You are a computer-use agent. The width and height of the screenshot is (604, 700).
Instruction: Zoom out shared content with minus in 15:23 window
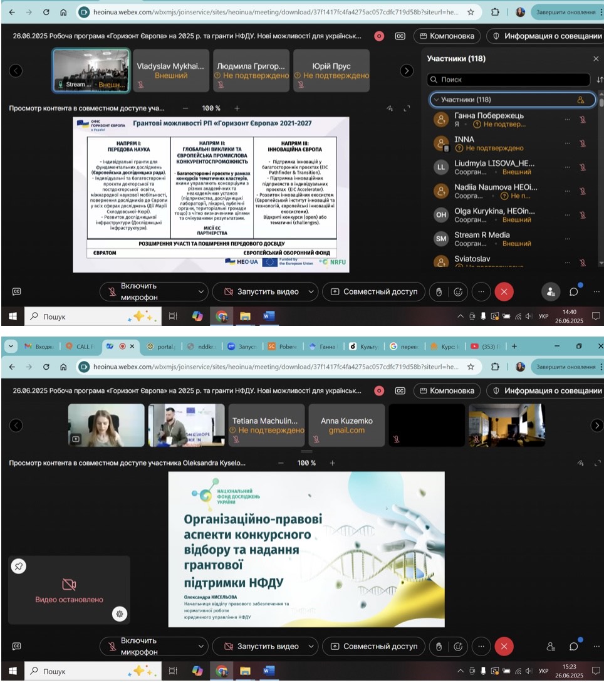[281, 463]
